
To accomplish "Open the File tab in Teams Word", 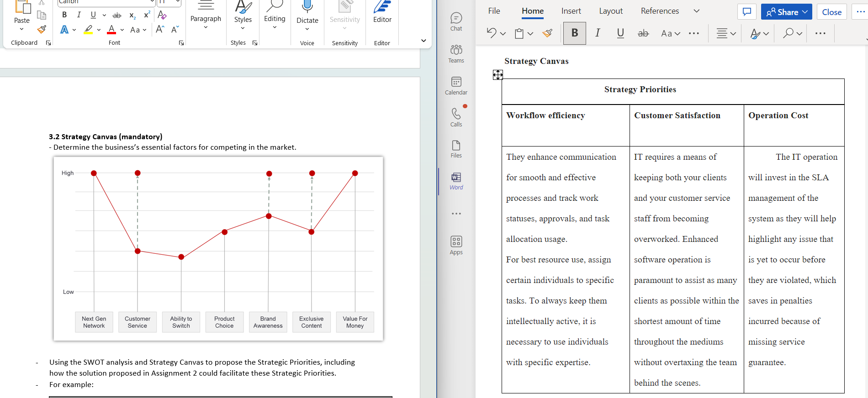I will click(494, 11).
